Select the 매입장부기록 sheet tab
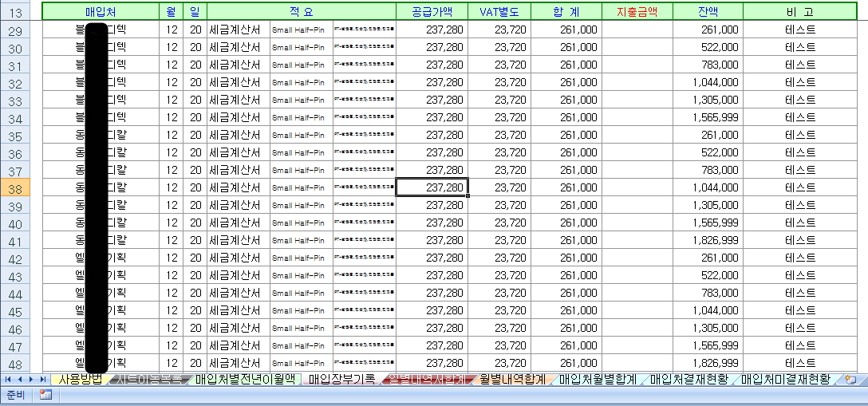868x406 pixels. tap(341, 380)
